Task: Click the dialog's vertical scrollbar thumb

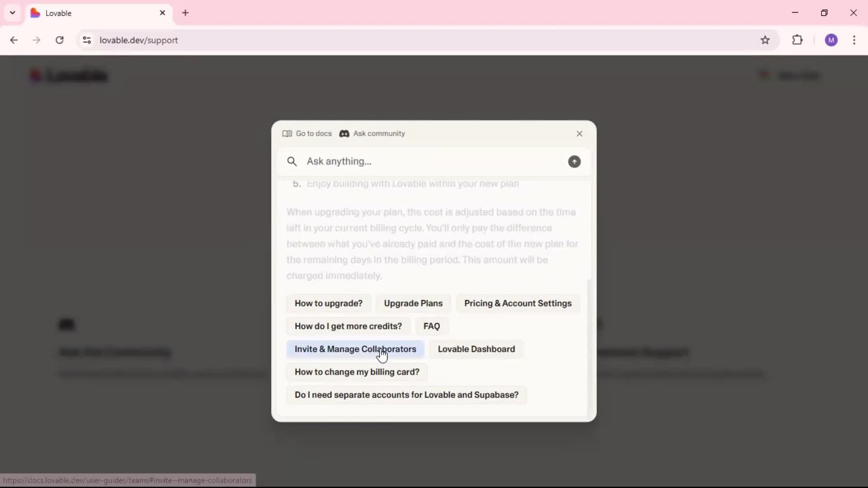Action: [589, 347]
